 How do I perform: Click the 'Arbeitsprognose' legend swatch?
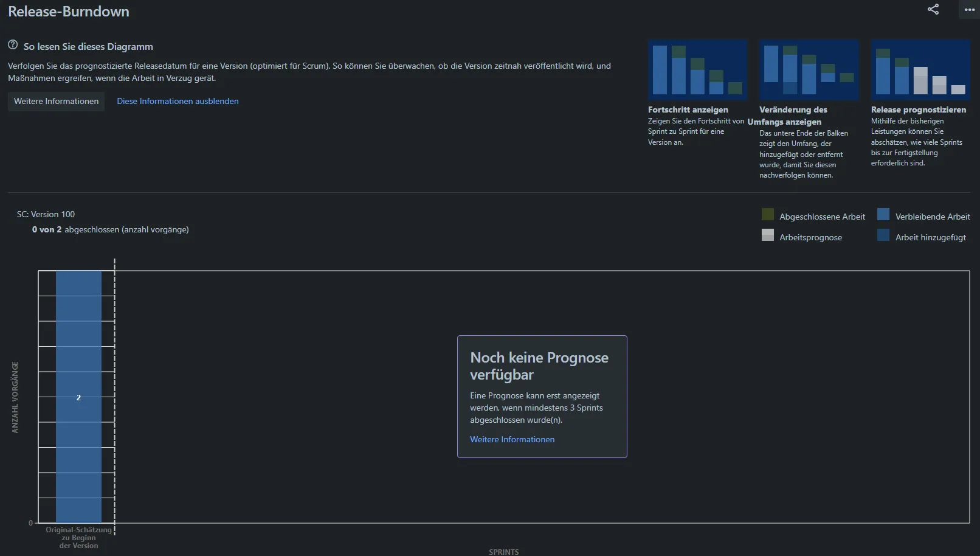(x=768, y=235)
